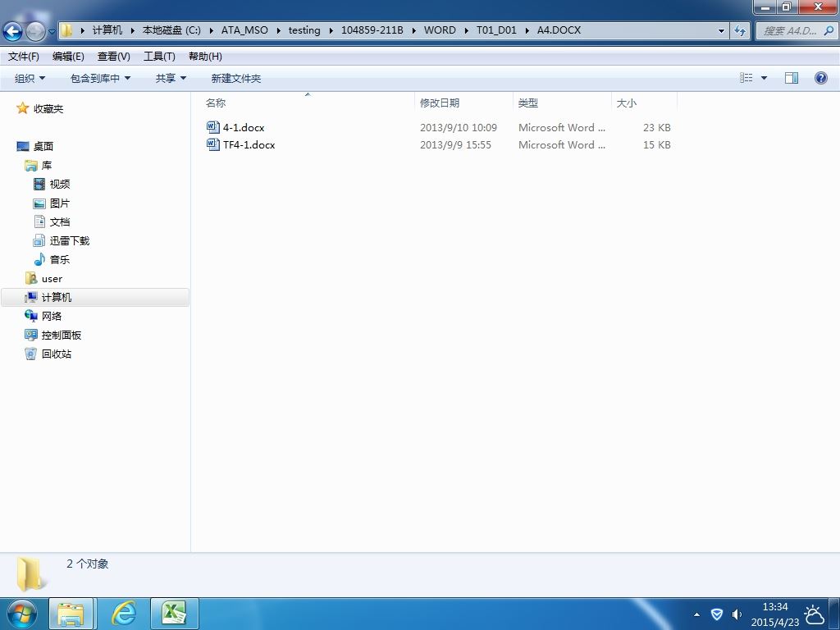Open Excel from the taskbar
This screenshot has width=840, height=630.
coord(175,614)
